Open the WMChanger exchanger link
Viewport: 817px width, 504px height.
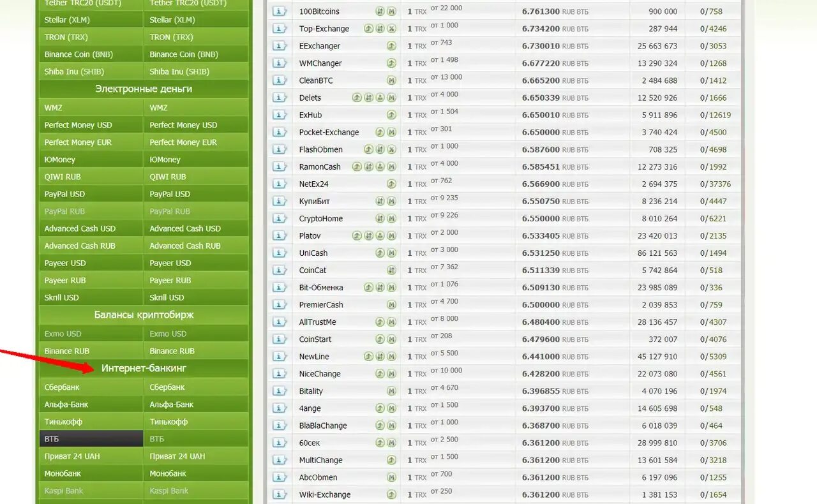(320, 63)
